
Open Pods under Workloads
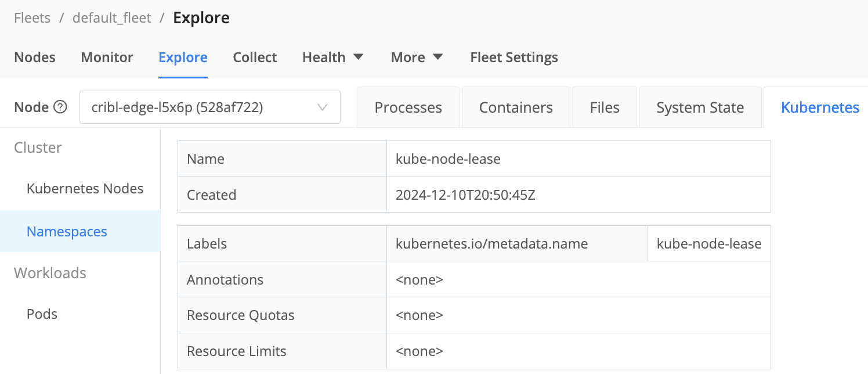[41, 314]
